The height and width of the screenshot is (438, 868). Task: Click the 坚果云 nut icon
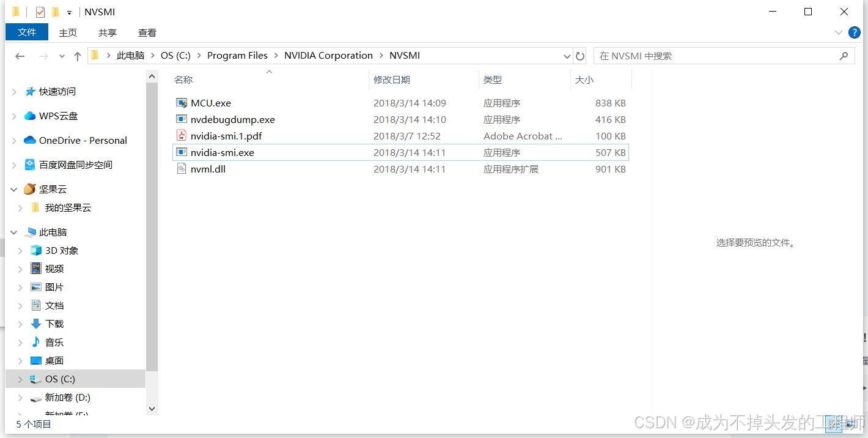[29, 189]
